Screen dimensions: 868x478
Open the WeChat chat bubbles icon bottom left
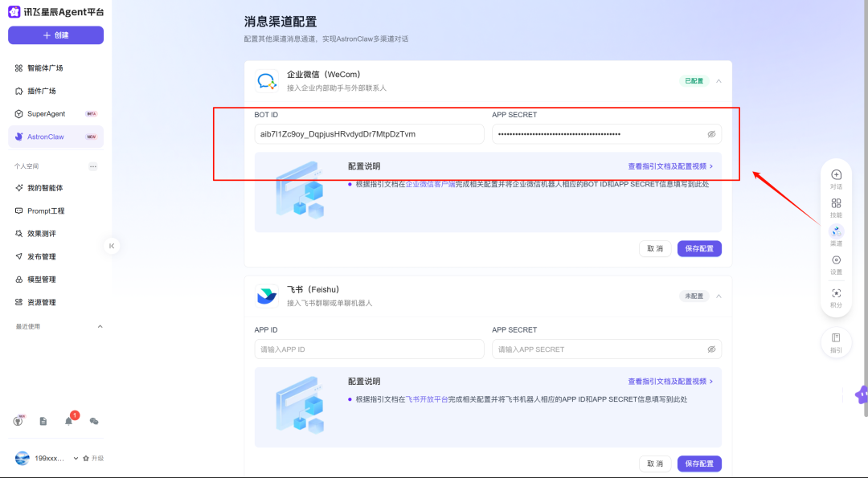click(x=92, y=420)
